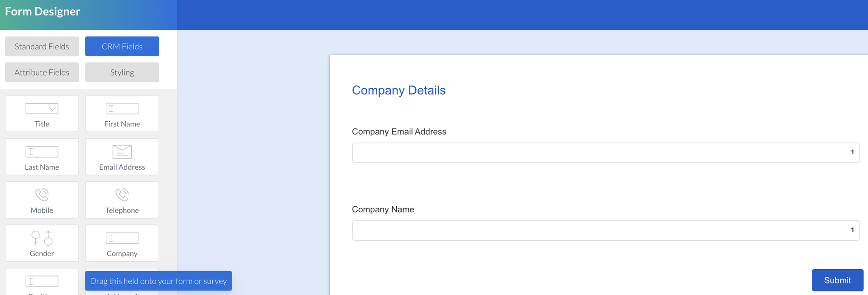The width and height of the screenshot is (868, 295).
Task: Click the partially visible Position field tile
Action: tap(42, 283)
